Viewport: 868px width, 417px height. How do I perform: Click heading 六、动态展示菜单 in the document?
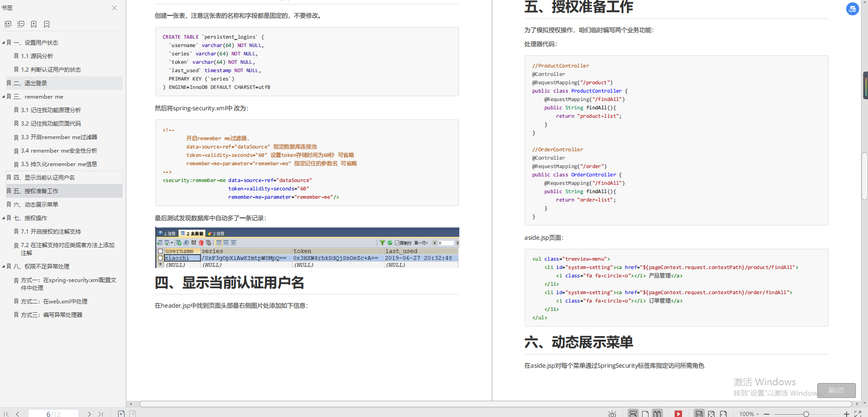[578, 342]
